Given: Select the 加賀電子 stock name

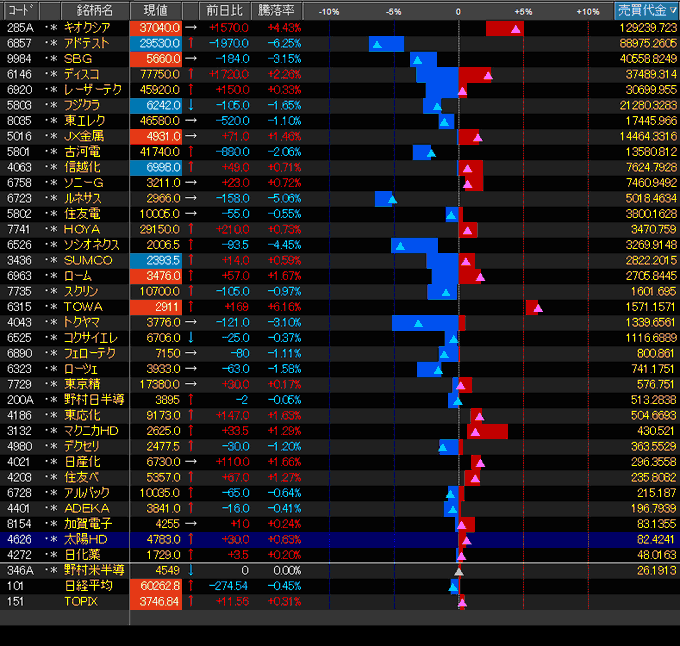Looking at the screenshot, I should coord(88,524).
